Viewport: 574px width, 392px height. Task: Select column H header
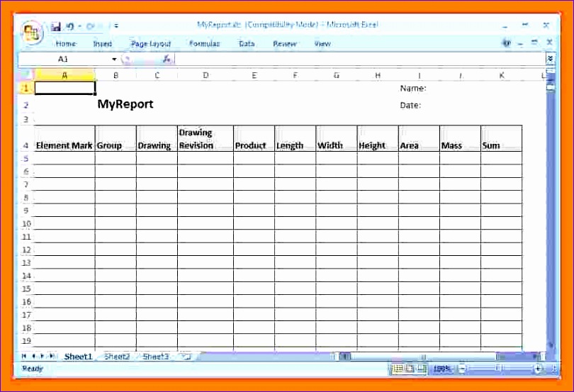pyautogui.click(x=378, y=75)
